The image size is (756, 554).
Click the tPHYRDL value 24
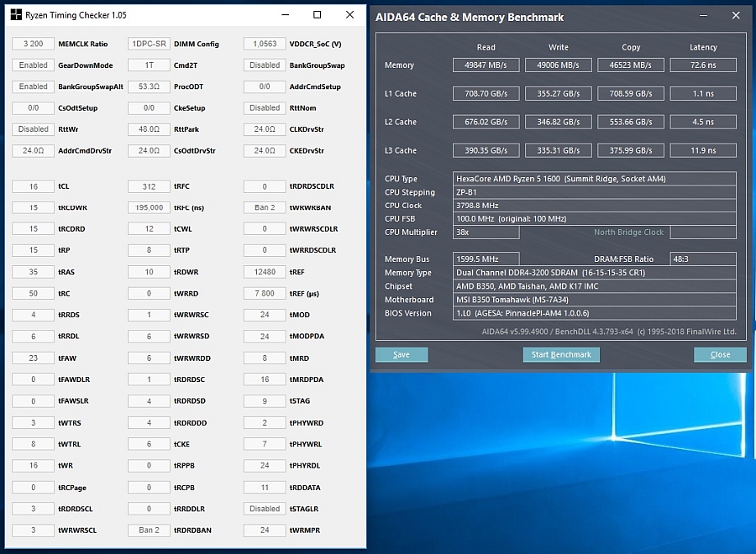click(x=265, y=465)
